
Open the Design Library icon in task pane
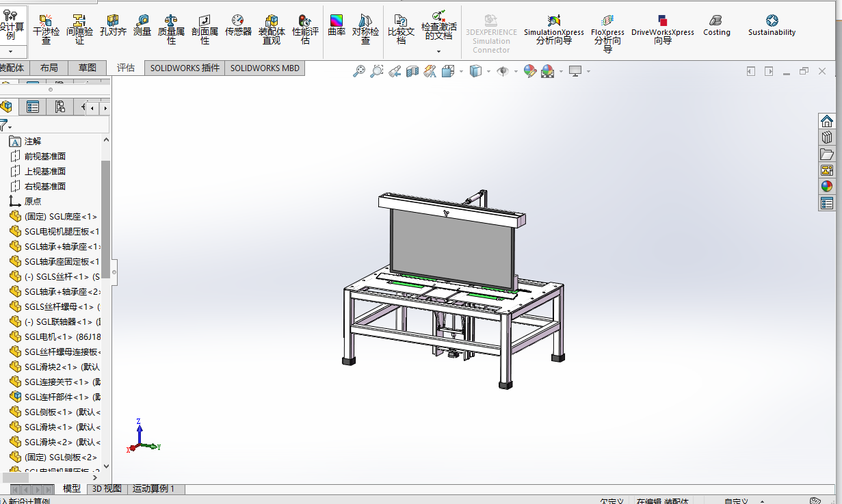pyautogui.click(x=827, y=137)
